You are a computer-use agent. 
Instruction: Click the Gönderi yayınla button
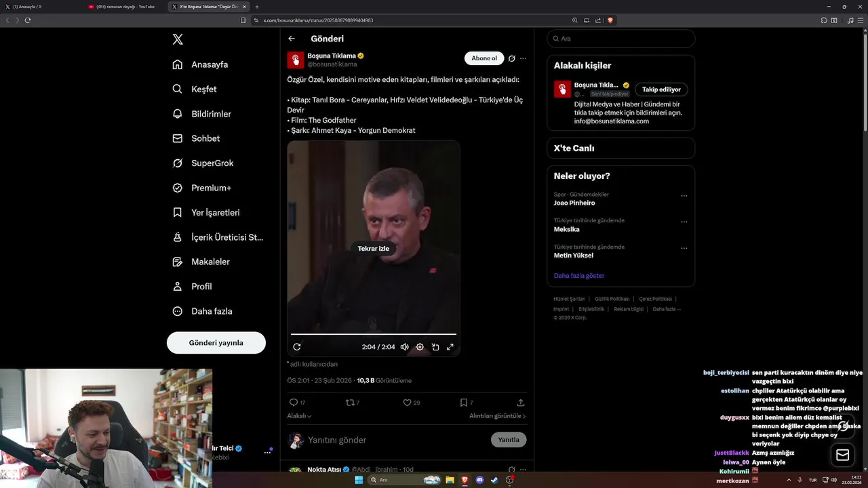coord(216,342)
